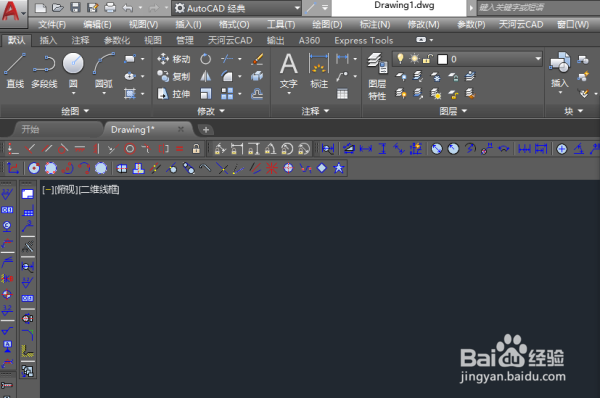Select the Scale tool icon

(x=206, y=94)
